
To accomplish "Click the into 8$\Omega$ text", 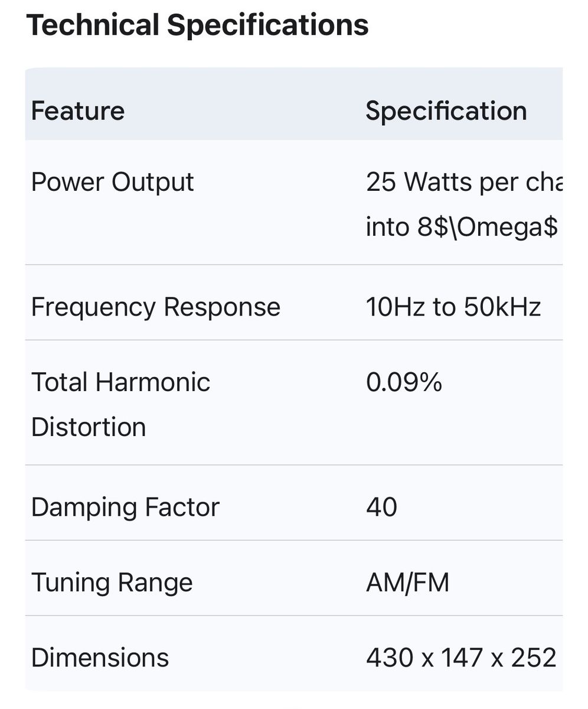I will click(x=462, y=227).
